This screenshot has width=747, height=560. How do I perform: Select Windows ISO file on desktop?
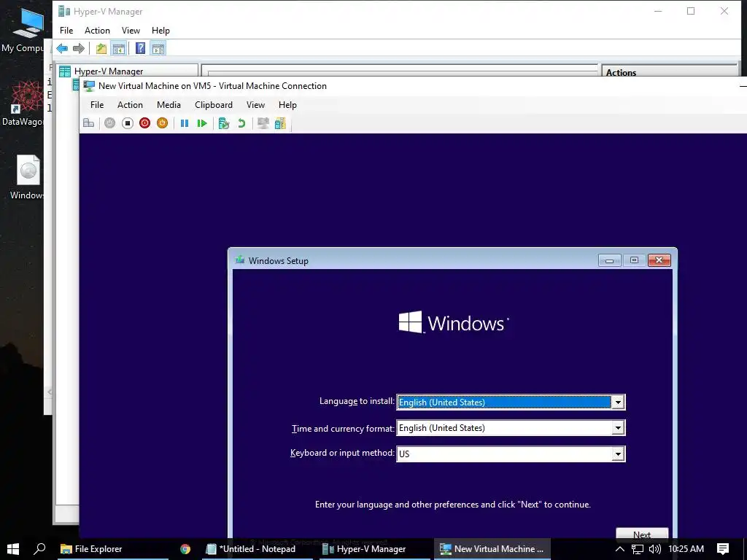click(x=28, y=177)
